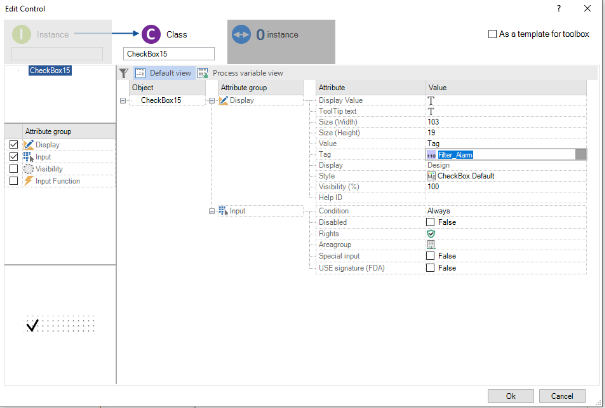Click the help question mark button
Screen dimensions: 605x408
pos(559,8)
